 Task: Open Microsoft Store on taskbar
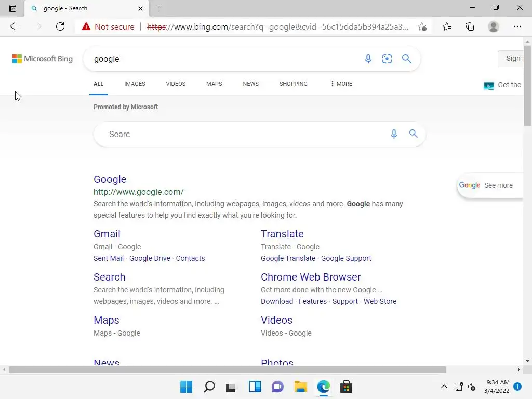pos(346,387)
